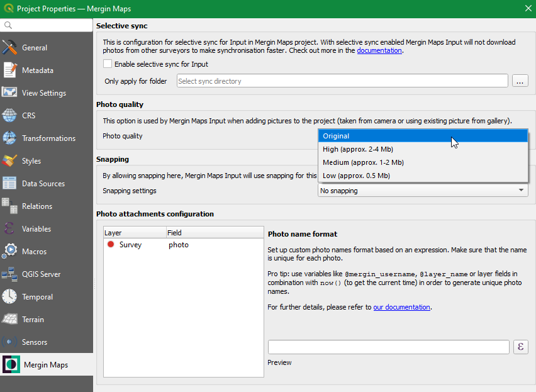Select the Mergin Maps logo icon
Image resolution: width=536 pixels, height=392 pixels.
11,364
